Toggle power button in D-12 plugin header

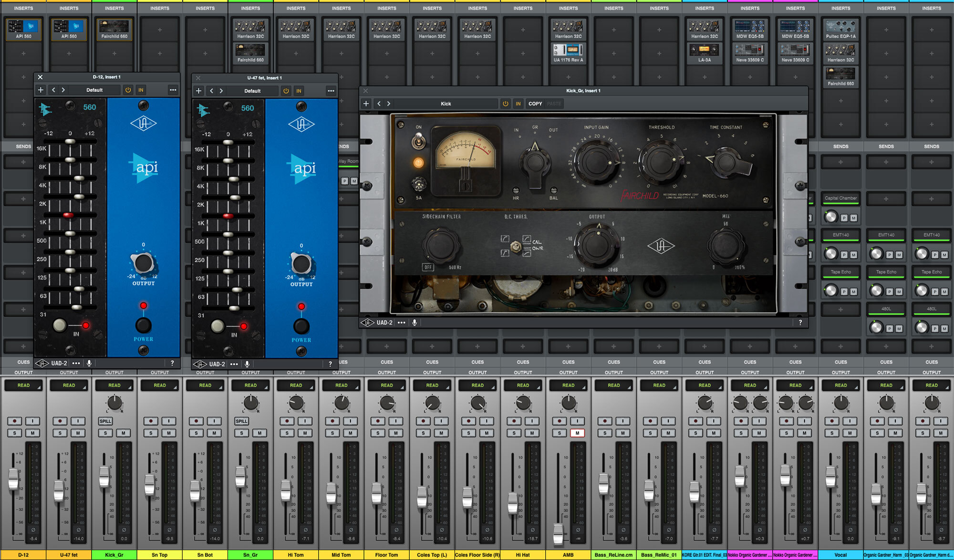128,90
